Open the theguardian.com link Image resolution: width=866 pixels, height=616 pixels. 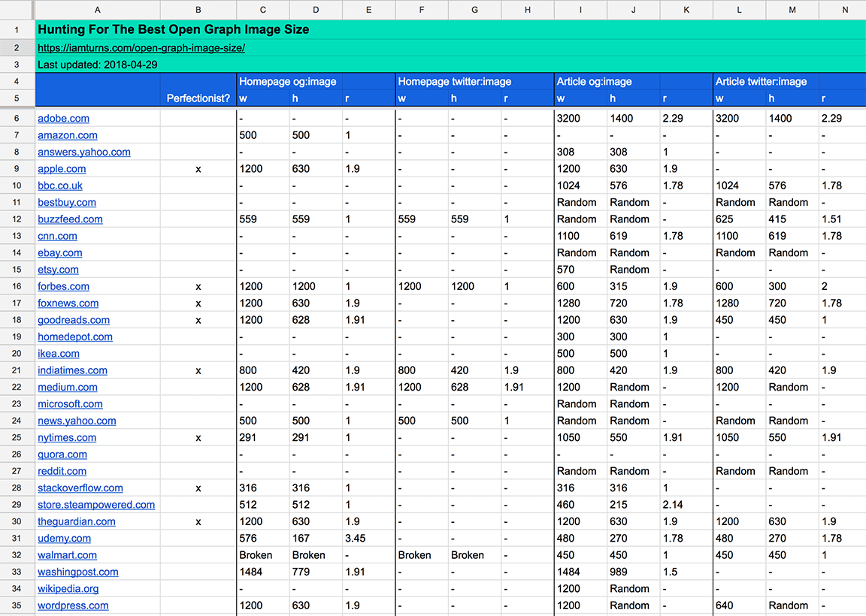point(77,521)
